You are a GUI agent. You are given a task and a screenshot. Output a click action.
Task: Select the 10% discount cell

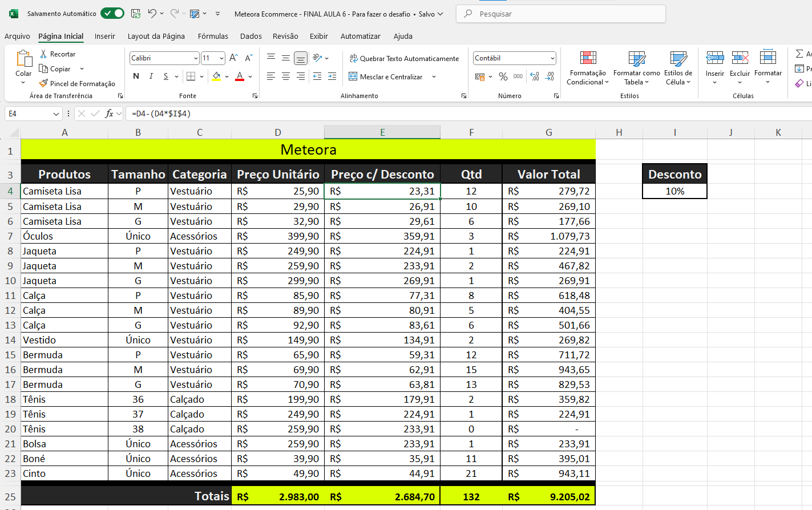pos(675,191)
